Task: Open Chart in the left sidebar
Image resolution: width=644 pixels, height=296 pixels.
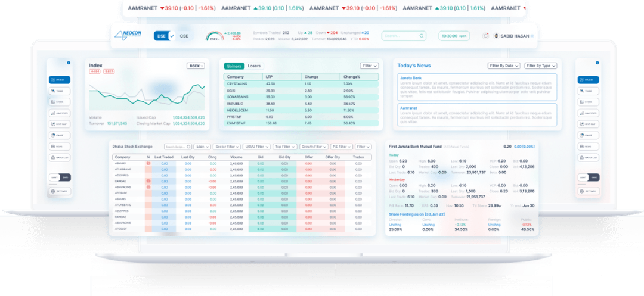Action: pos(60,135)
